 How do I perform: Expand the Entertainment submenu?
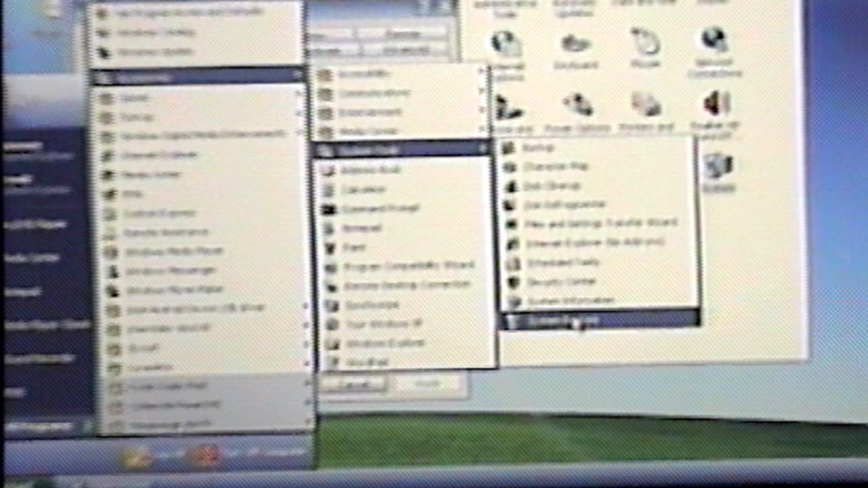click(x=403, y=112)
